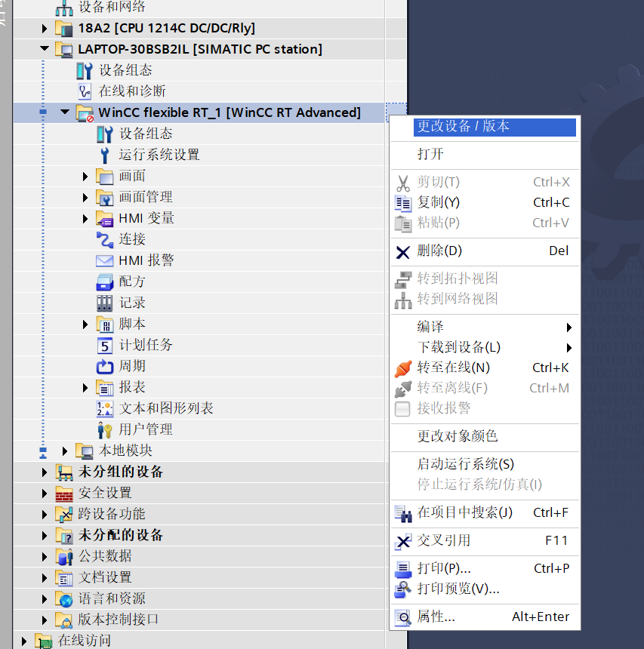
Task: Click the 连接 connection icon
Action: (105, 240)
